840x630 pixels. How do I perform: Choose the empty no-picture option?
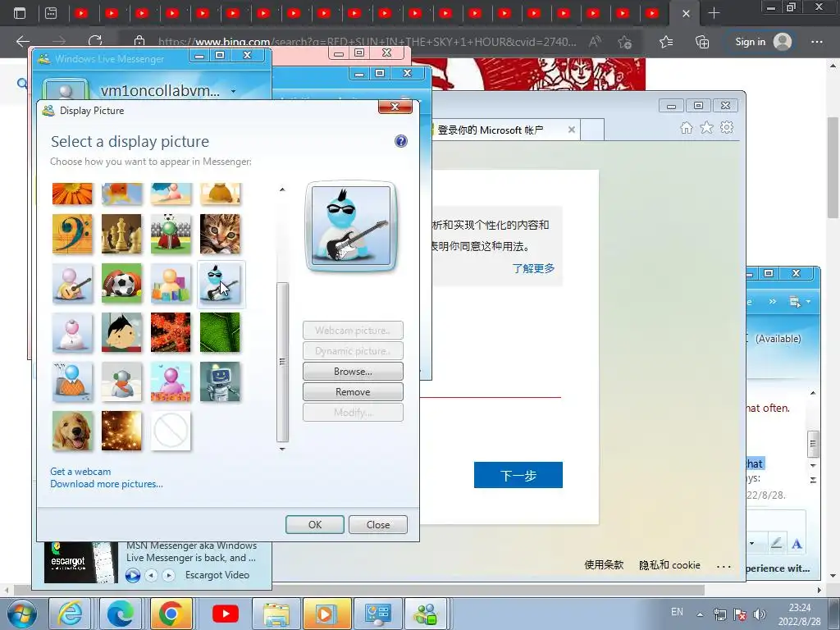click(x=171, y=431)
